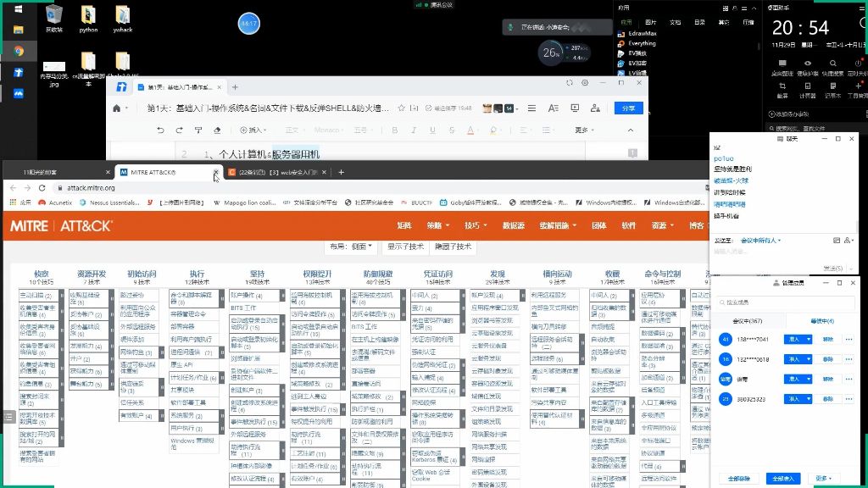Open the 插入 insert dropdown
This screenshot has width=868, height=488.
point(253,130)
